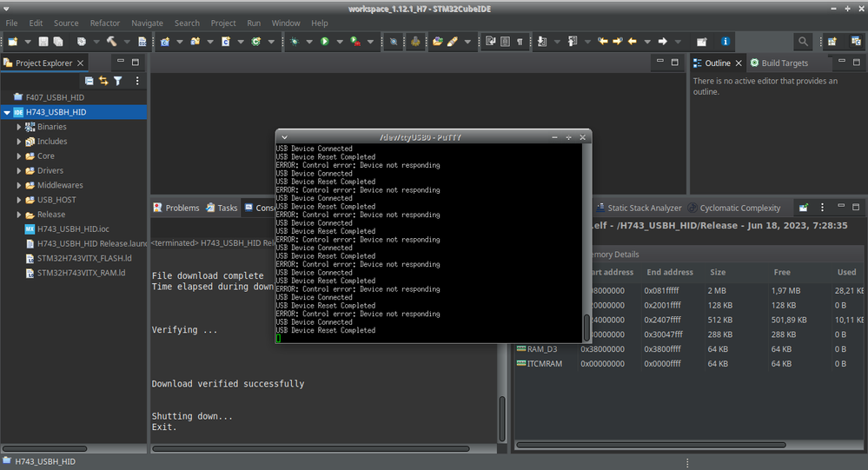Collapse All in Project Explorer
The image size is (868, 470).
[89, 81]
